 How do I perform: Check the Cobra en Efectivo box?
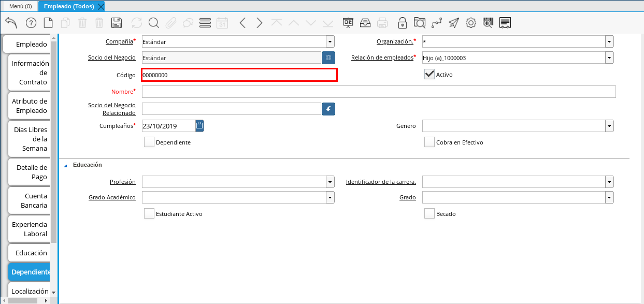coord(429,142)
